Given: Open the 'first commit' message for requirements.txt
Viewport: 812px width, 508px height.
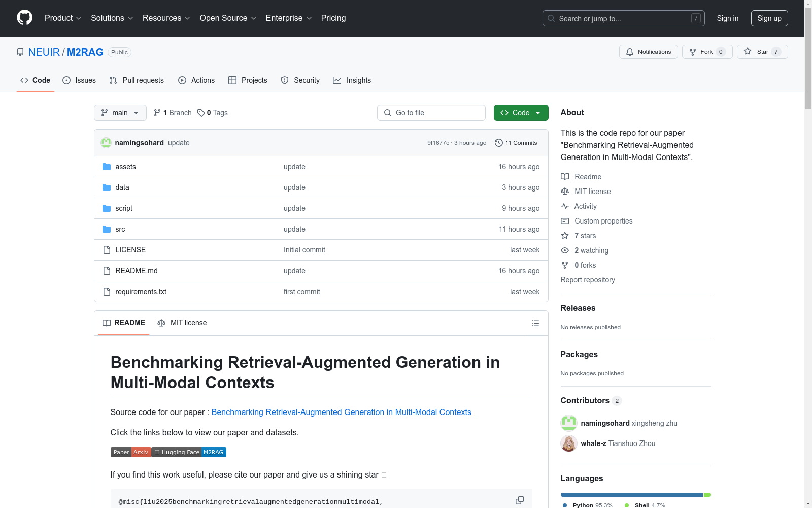Looking at the screenshot, I should pyautogui.click(x=302, y=292).
